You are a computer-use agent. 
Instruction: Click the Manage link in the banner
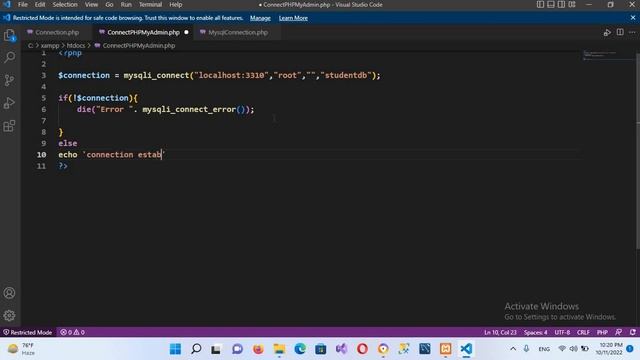pyautogui.click(x=260, y=18)
